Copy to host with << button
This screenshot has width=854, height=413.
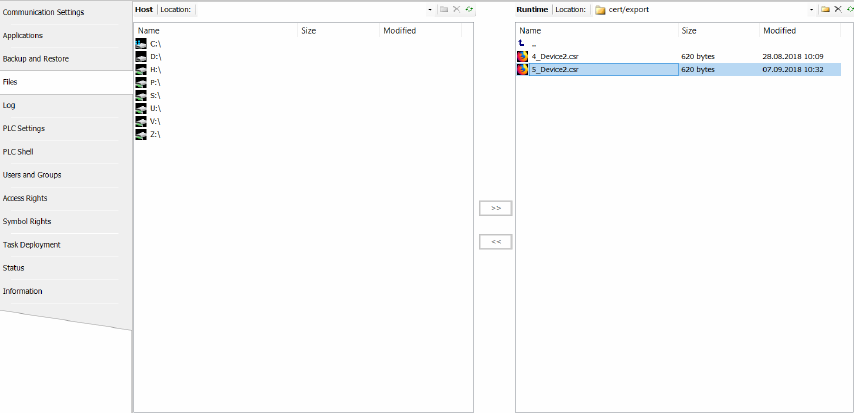pos(496,242)
